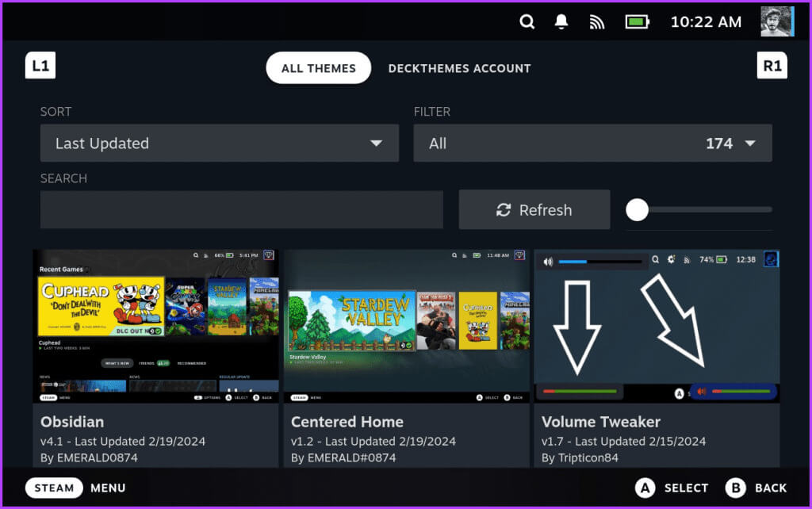Open the search magnifier icon in top bar

tap(527, 21)
